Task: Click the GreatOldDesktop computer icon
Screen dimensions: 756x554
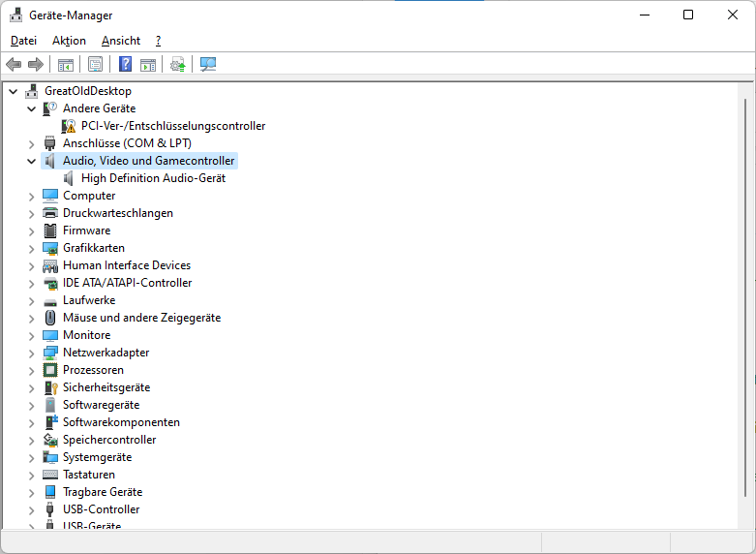Action: point(32,91)
